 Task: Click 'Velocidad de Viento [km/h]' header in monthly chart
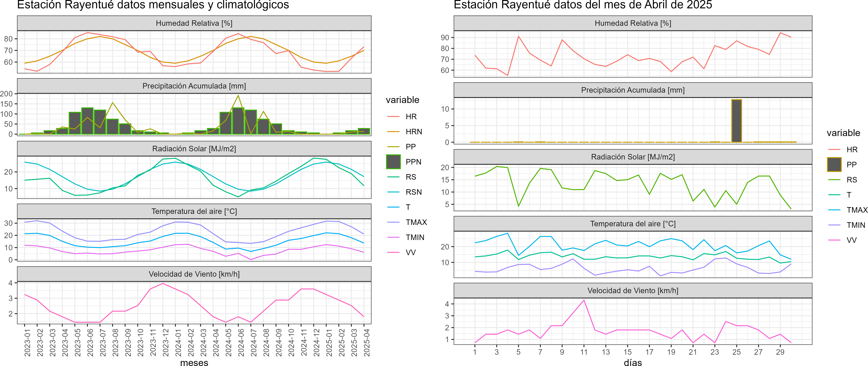(194, 274)
